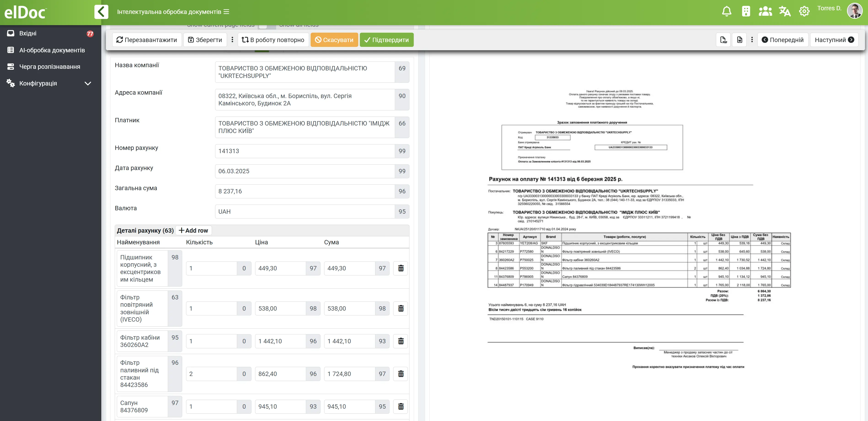Screen dimensions: 868x421
Task: Click the Номер рахунку input field
Action: click(304, 151)
